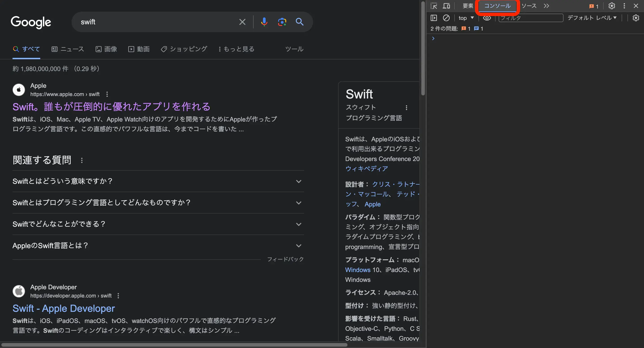Open knowledge panel three-dot menu

point(406,108)
